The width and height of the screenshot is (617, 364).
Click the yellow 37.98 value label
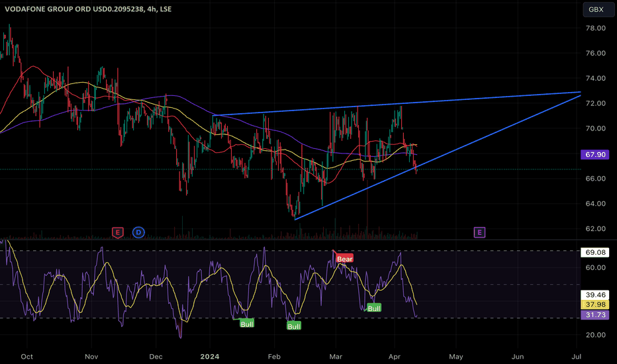click(595, 304)
